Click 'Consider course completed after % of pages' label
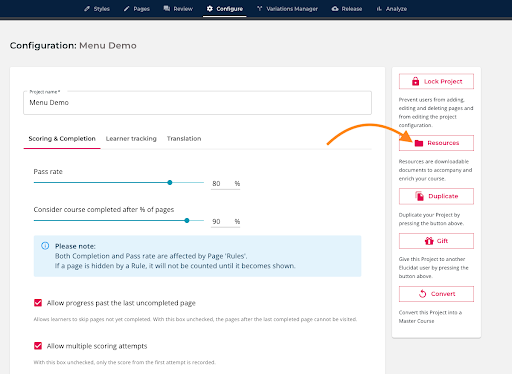The height and width of the screenshot is (374, 512). click(104, 210)
